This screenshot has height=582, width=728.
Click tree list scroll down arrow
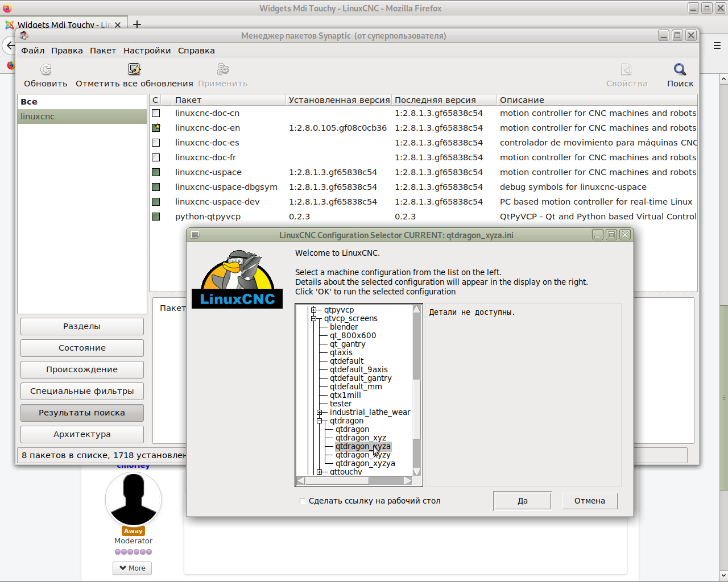(417, 472)
